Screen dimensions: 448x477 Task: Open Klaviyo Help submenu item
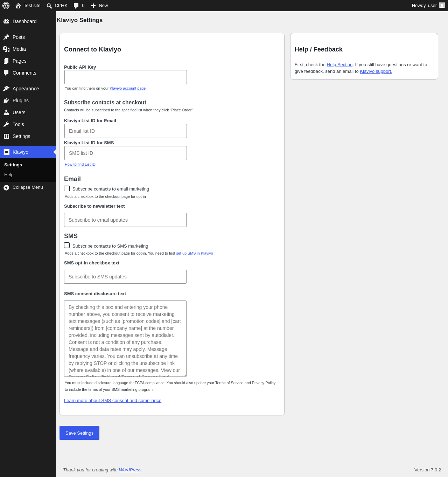pyautogui.click(x=28, y=175)
